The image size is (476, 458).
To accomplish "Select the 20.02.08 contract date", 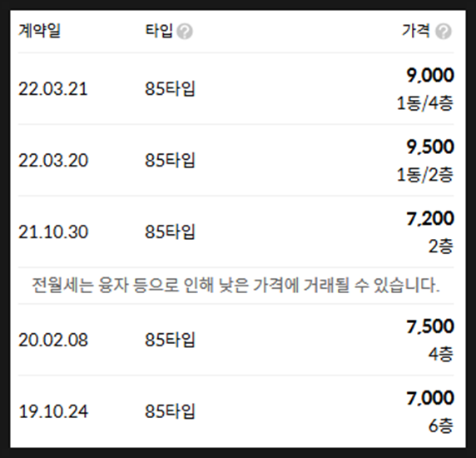I will point(53,340).
